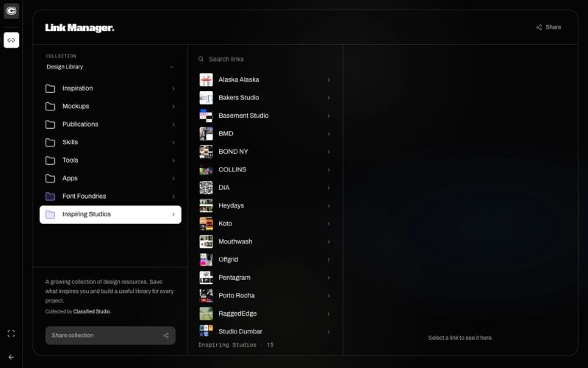The width and height of the screenshot is (588, 368).
Task: Click the Classified C logo icon
Action: click(x=11, y=11)
